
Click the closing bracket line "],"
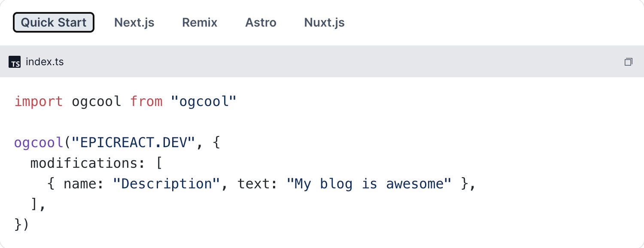point(38,204)
